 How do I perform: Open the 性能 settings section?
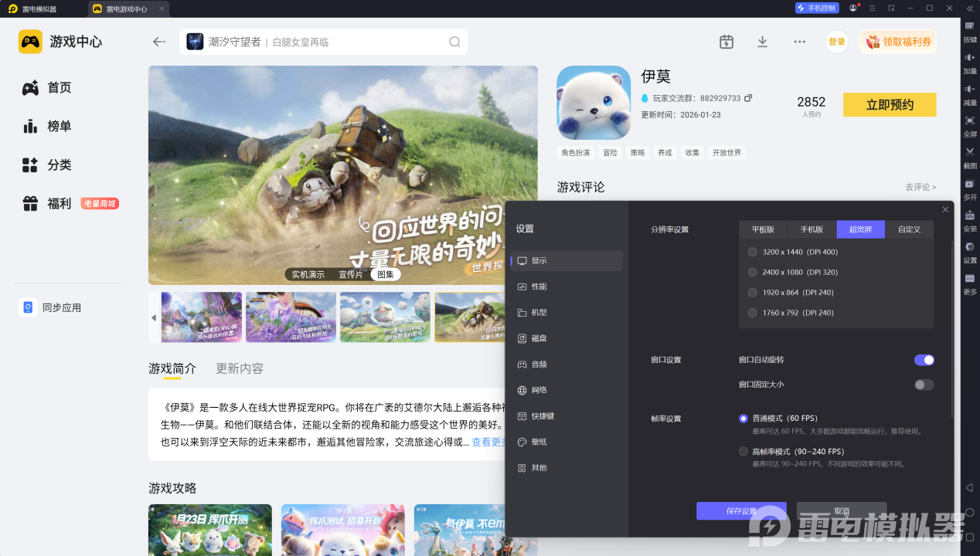click(539, 286)
